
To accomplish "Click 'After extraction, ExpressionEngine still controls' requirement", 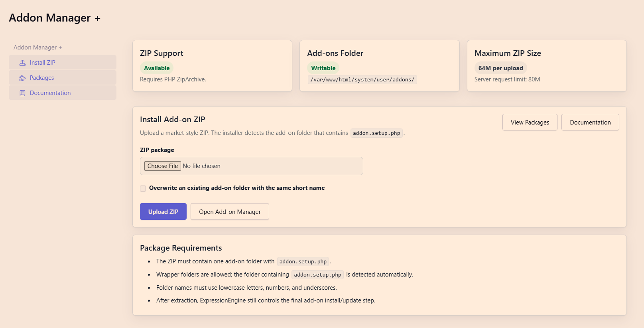I will (266, 300).
